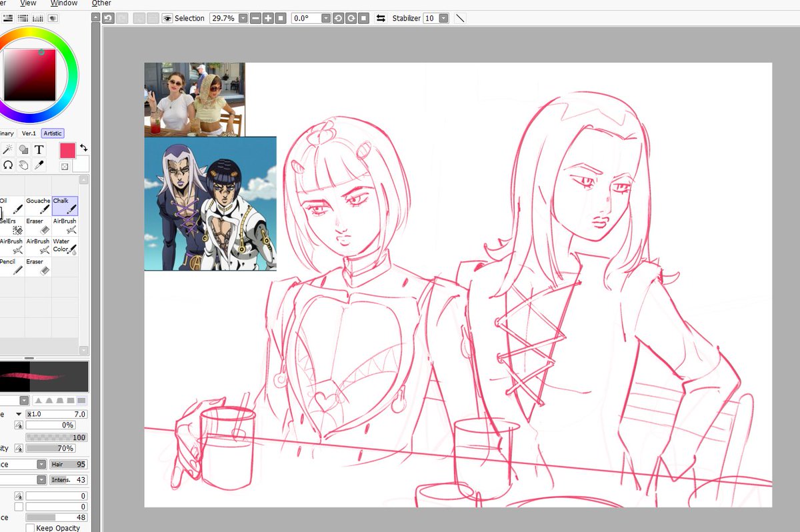Click the reference photo of two women
Screen dimensions: 800x532
point(195,99)
